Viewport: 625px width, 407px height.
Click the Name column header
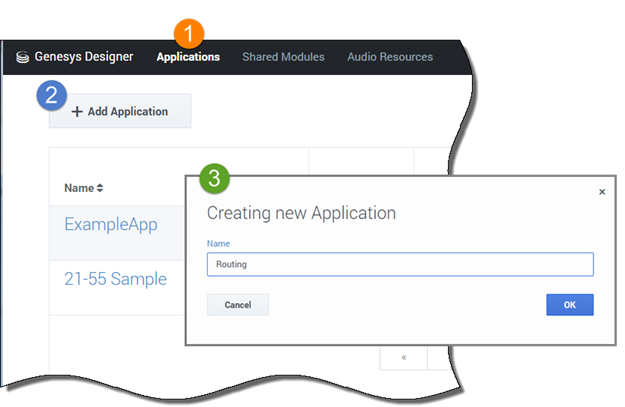78,188
